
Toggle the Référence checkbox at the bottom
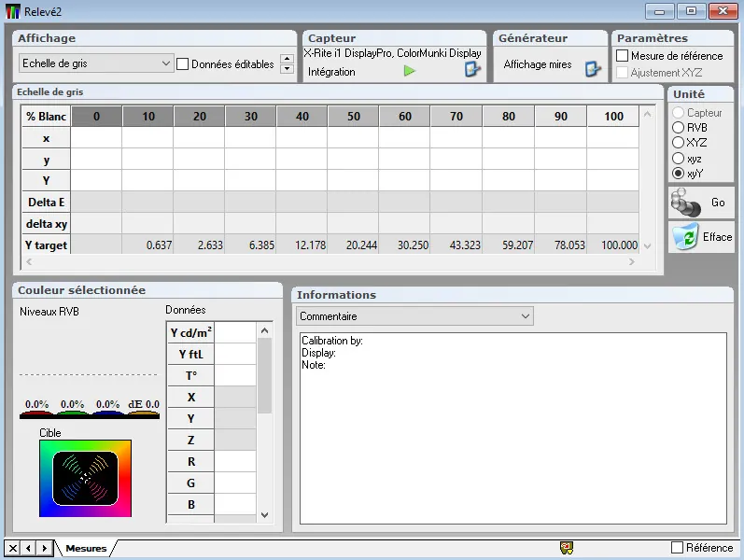click(677, 547)
